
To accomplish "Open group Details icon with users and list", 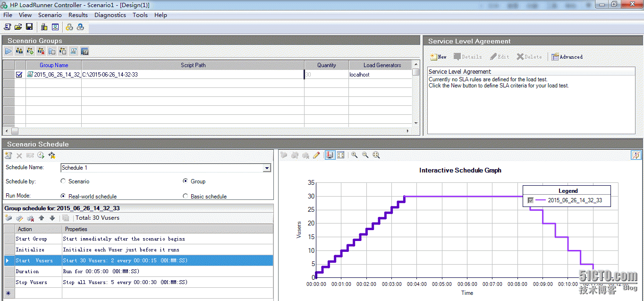I will pos(63,51).
